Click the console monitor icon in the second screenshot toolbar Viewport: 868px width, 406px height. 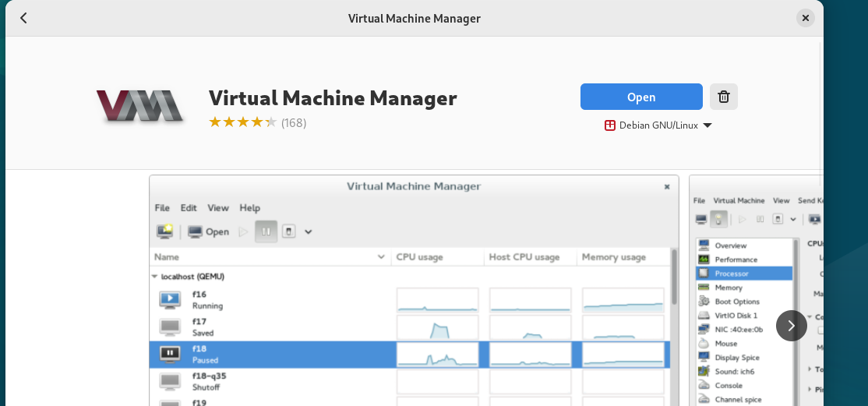[x=701, y=219]
